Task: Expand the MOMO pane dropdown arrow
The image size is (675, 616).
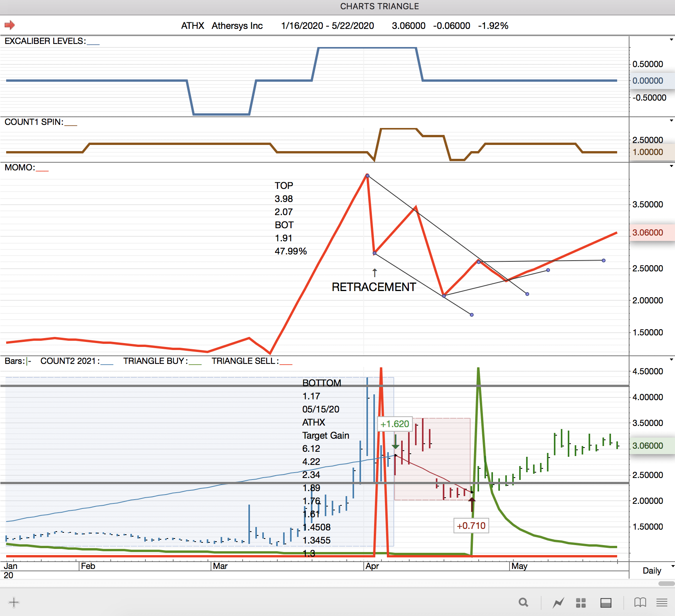Action: (x=671, y=166)
